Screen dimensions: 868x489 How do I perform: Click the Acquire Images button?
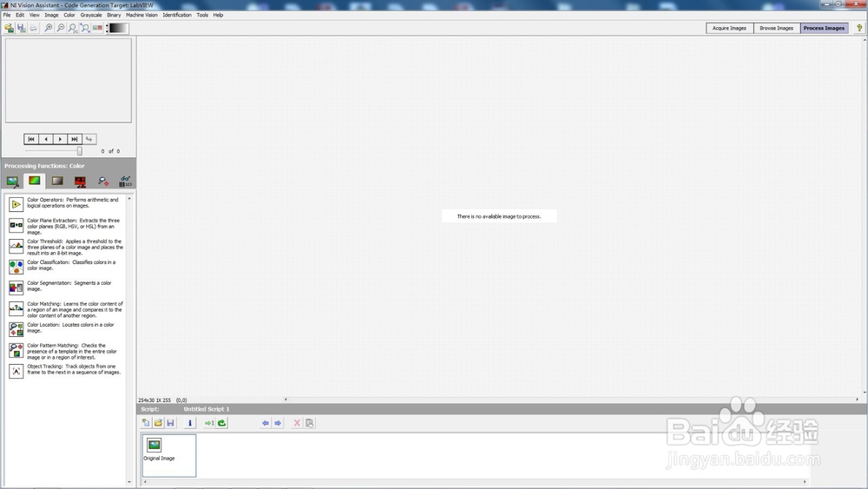(730, 28)
